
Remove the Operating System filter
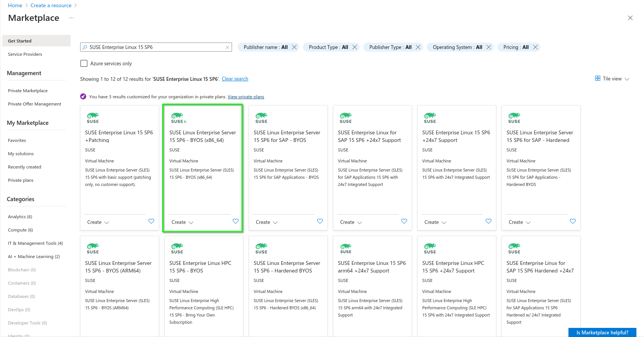coord(489,47)
